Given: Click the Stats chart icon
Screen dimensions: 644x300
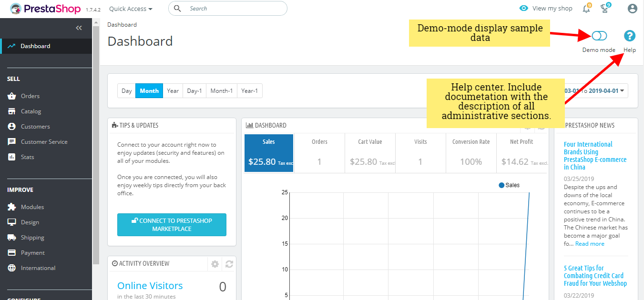Looking at the screenshot, I should (x=12, y=157).
